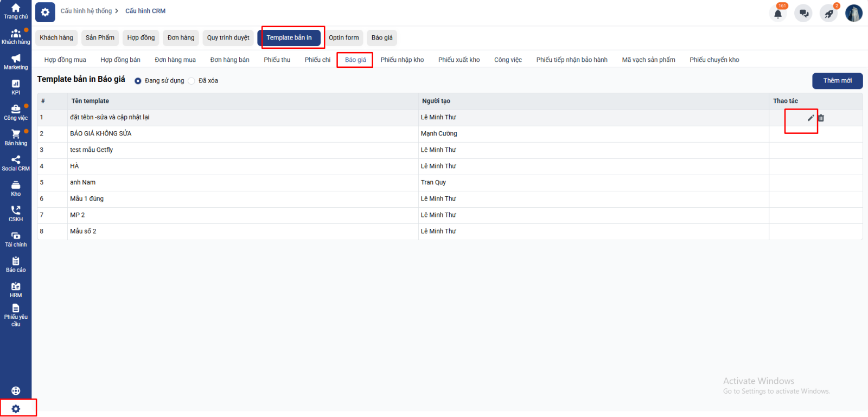Image resolution: width=868 pixels, height=417 pixels.
Task: Click the trash delete icon in row 1
Action: click(821, 118)
